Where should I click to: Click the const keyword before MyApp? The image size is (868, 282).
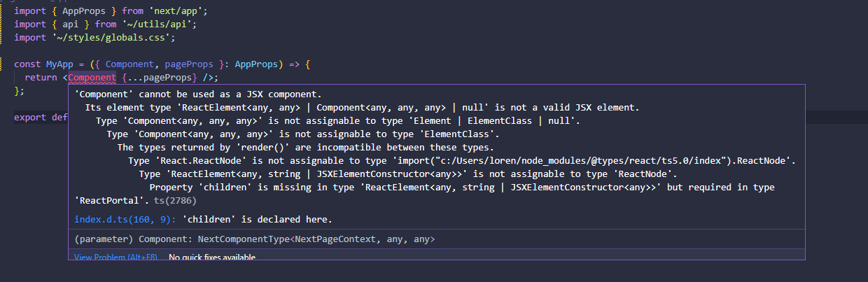pos(28,64)
